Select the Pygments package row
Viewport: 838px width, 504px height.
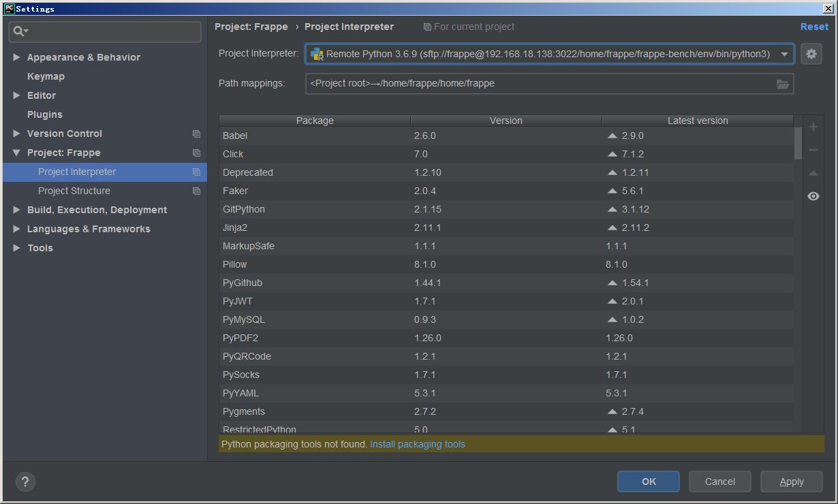tap(506, 411)
